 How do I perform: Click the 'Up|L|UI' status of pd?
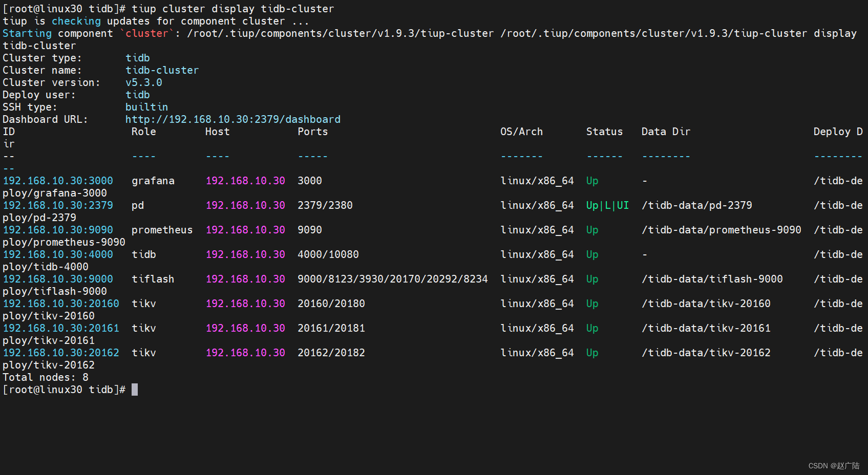point(607,205)
